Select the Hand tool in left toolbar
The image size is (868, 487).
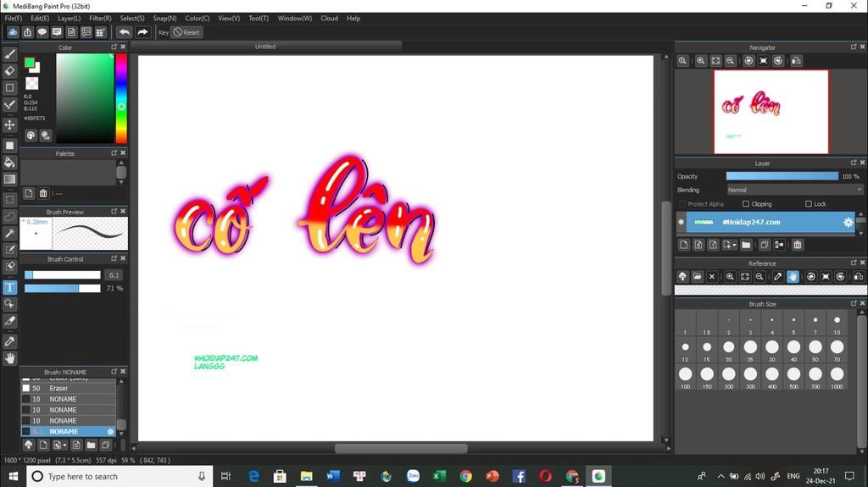pyautogui.click(x=9, y=358)
